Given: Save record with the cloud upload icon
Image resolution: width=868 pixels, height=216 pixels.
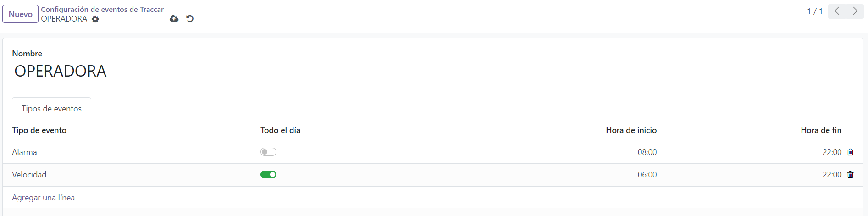Looking at the screenshot, I should coord(174,19).
